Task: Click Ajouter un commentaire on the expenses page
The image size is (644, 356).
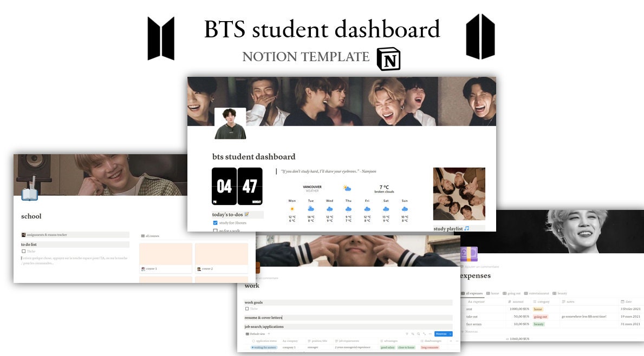Action: pos(482,267)
